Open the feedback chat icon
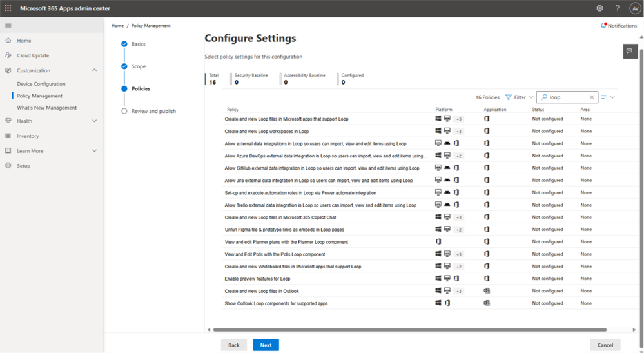 (x=630, y=51)
